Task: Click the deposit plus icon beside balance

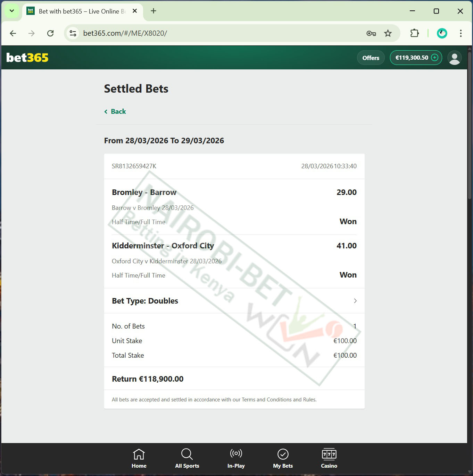Action: 434,58
